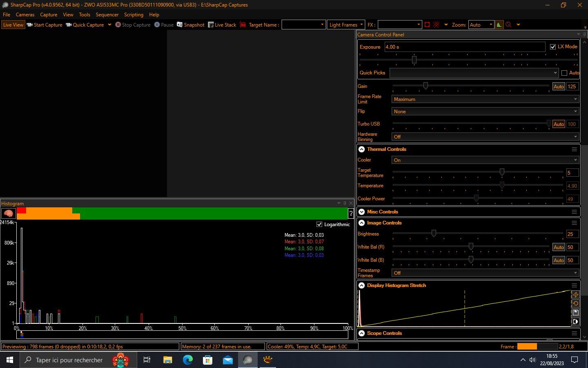This screenshot has height=368, width=588.
Task: Click the save stretch floppy disk icon
Action: [575, 312]
